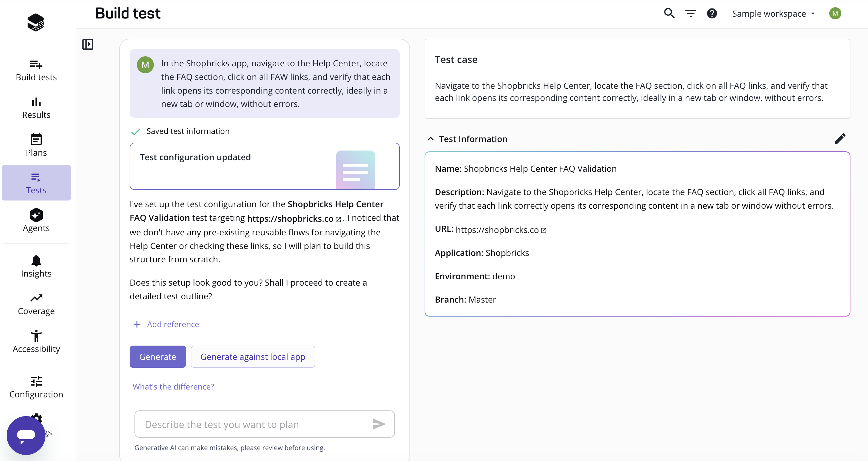Screen dimensions: 868x461
Task: Open the user avatar menu in header
Action: point(835,14)
